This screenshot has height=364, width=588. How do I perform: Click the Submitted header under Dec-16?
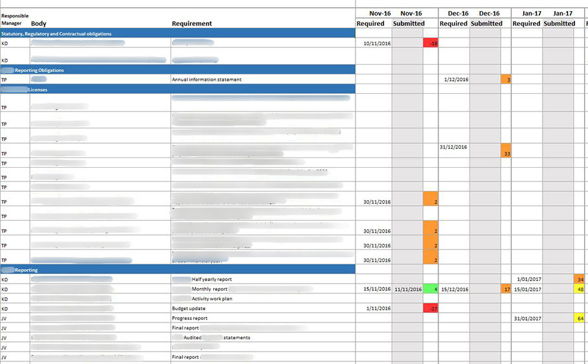point(486,23)
